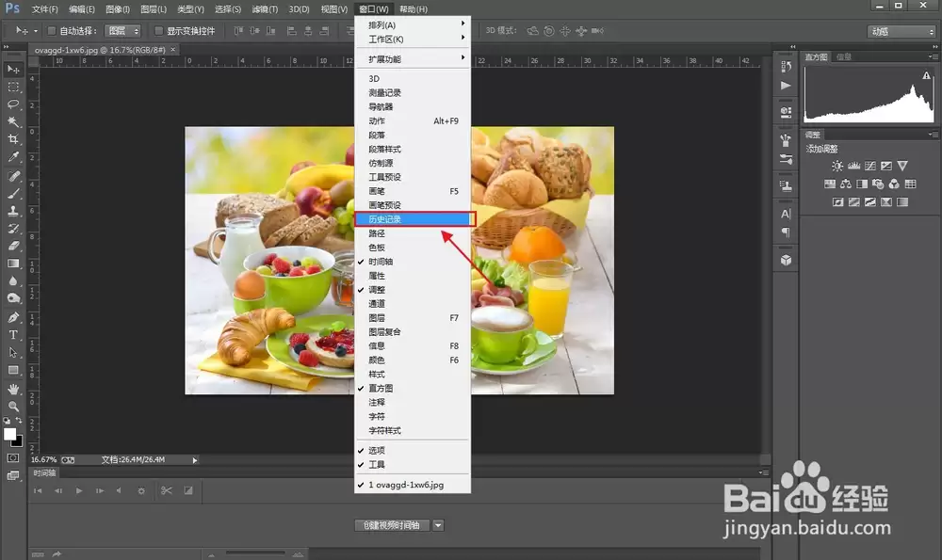This screenshot has width=942, height=560.
Task: Select the Move tool in toolbox
Action: pyautogui.click(x=13, y=70)
